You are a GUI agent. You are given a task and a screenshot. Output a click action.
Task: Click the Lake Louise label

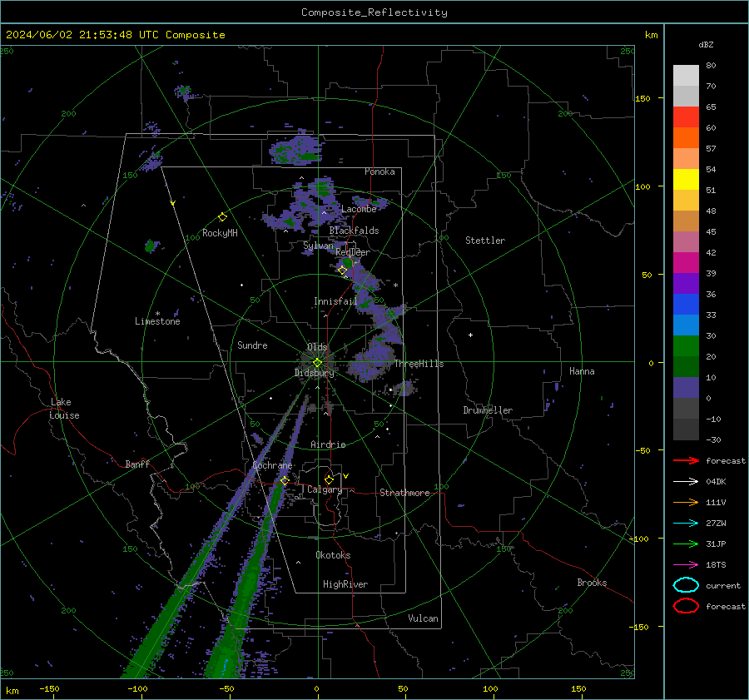tap(64, 409)
